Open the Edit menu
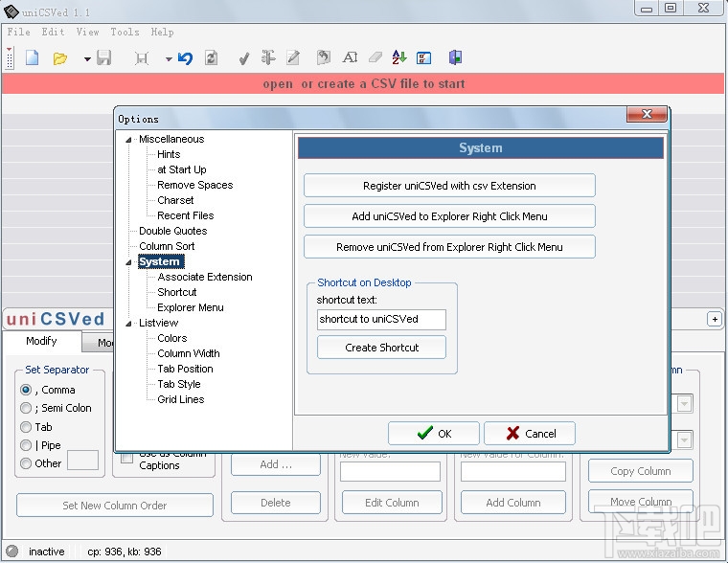The image size is (728, 563). [53, 32]
